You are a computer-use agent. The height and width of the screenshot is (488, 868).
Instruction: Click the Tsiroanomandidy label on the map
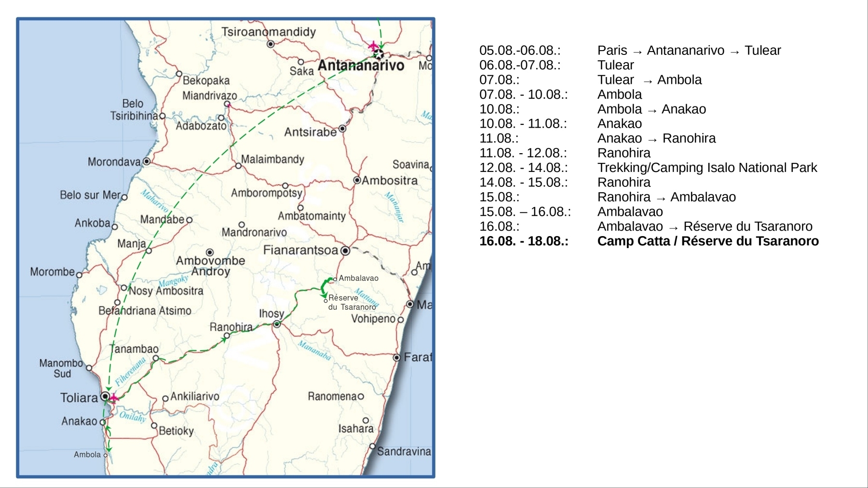tap(269, 32)
